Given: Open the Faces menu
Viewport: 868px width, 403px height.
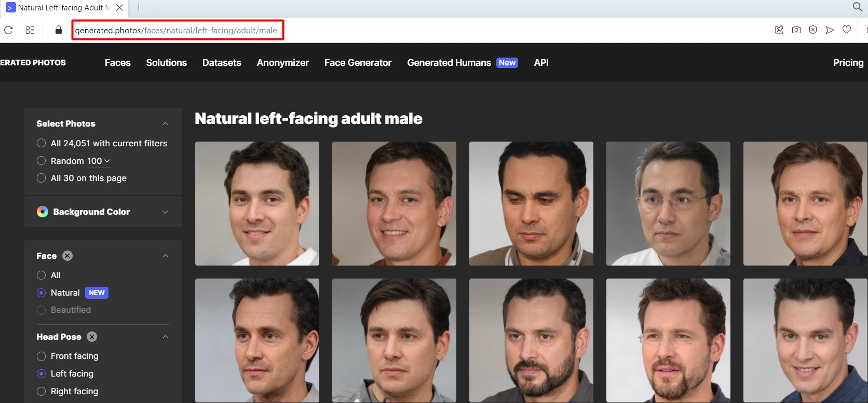Looking at the screenshot, I should [118, 62].
